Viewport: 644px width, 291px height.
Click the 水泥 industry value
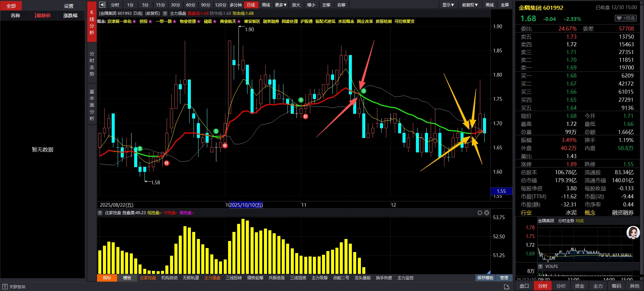pos(571,213)
